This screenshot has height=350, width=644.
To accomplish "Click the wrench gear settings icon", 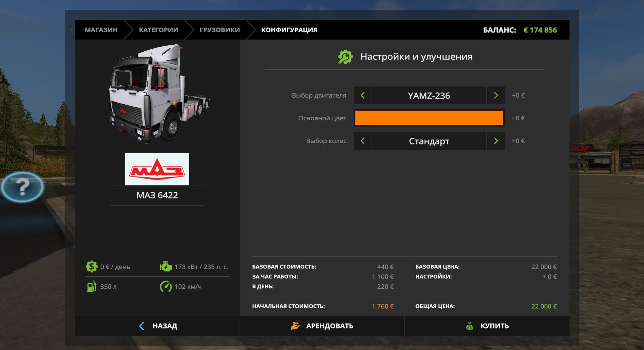I will click(x=345, y=57).
